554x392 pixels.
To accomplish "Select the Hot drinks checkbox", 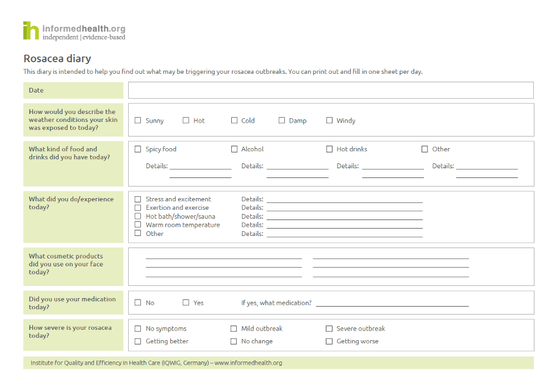I will [329, 149].
